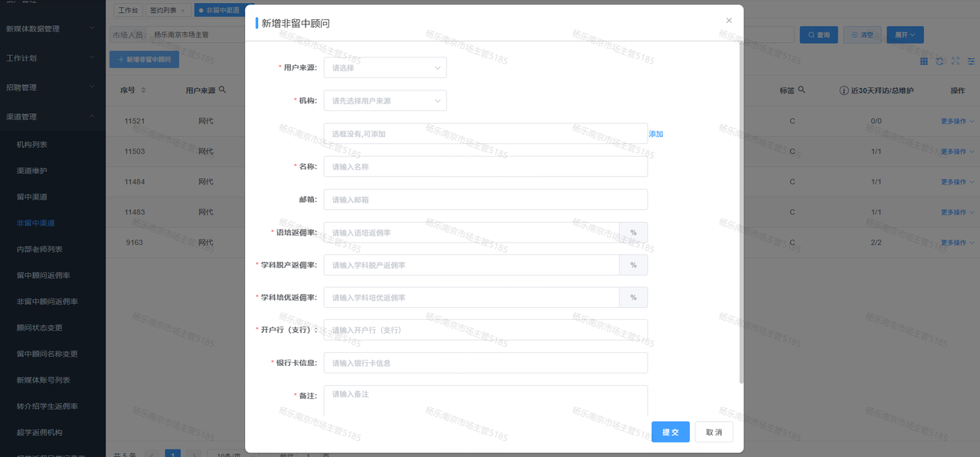Switch to the 签约列表 tab

[166, 10]
